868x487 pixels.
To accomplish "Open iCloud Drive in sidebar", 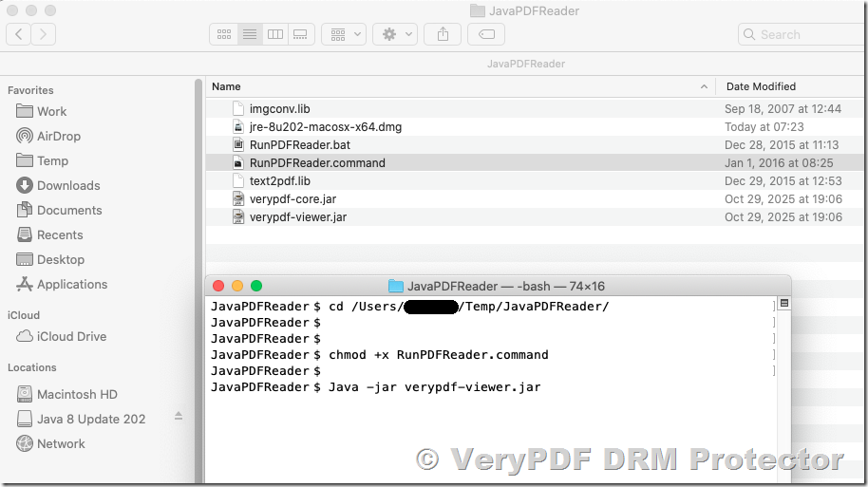I will [x=71, y=336].
